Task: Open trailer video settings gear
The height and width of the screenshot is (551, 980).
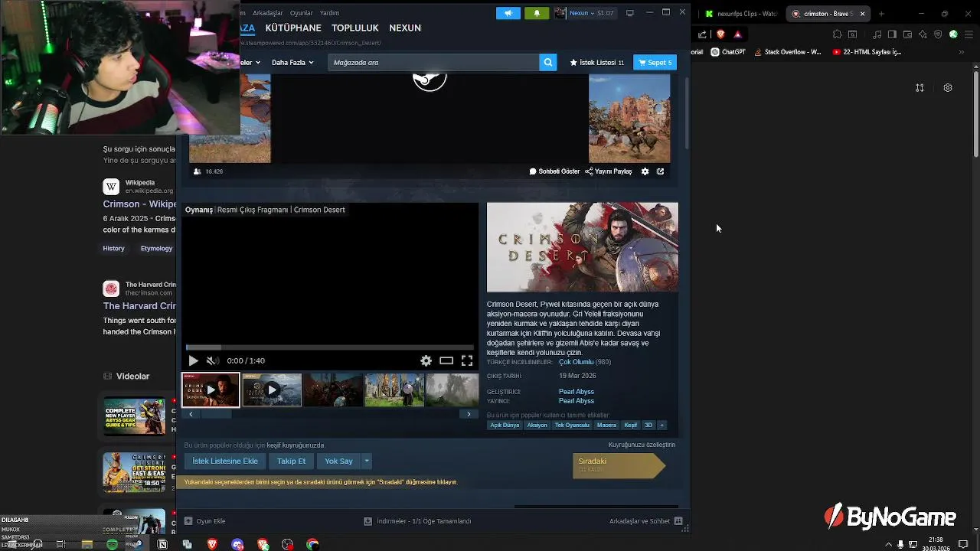Action: (x=426, y=360)
